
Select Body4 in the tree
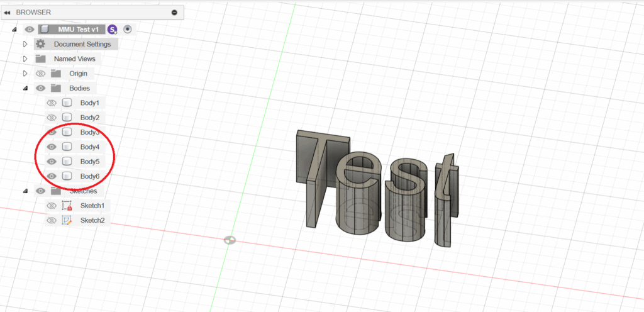[x=90, y=147]
